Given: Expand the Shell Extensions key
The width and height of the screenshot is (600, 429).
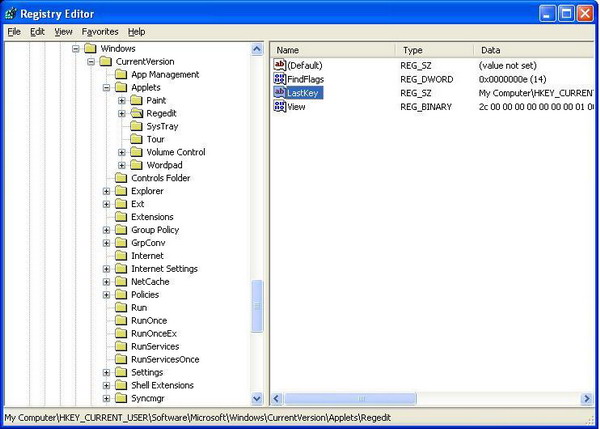Looking at the screenshot, I should pyautogui.click(x=106, y=385).
